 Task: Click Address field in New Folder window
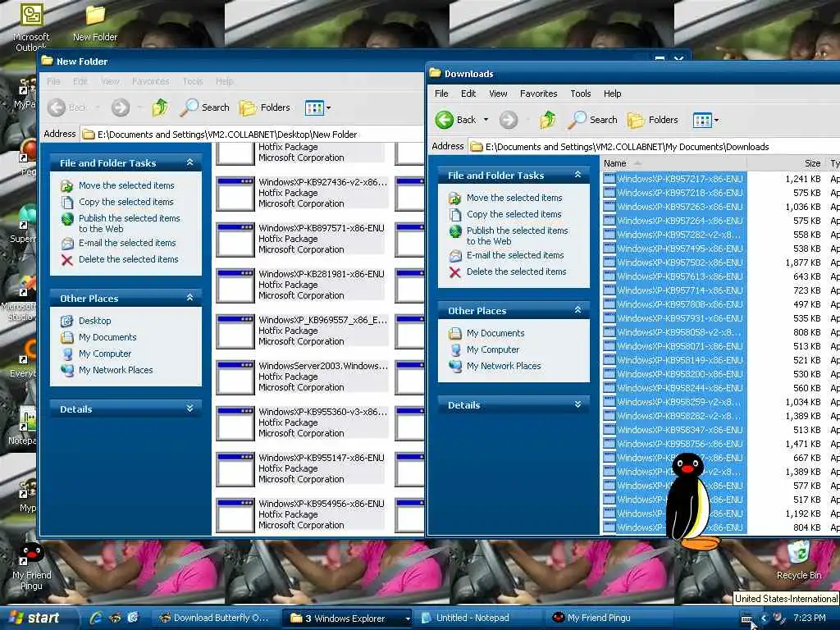(x=252, y=135)
